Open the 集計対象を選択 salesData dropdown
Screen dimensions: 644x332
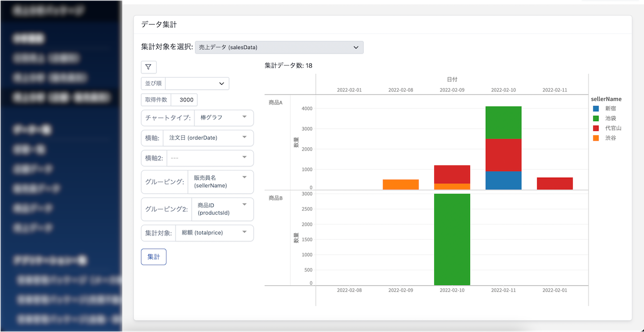279,47
